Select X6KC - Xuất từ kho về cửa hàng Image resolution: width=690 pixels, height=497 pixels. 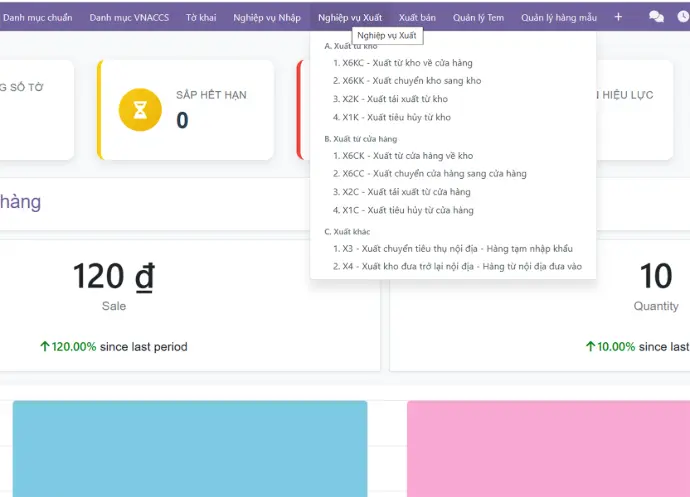pos(403,63)
